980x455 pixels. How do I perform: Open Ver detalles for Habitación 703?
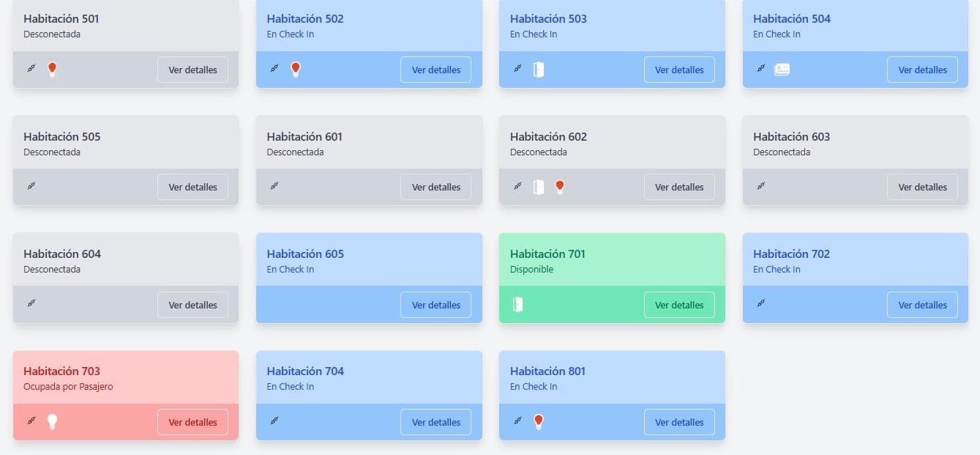point(192,421)
